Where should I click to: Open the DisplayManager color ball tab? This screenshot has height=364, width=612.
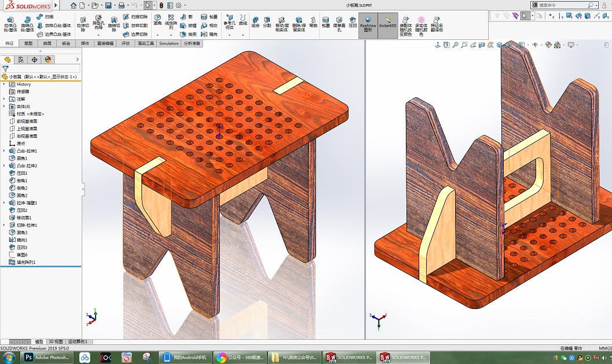point(47,60)
